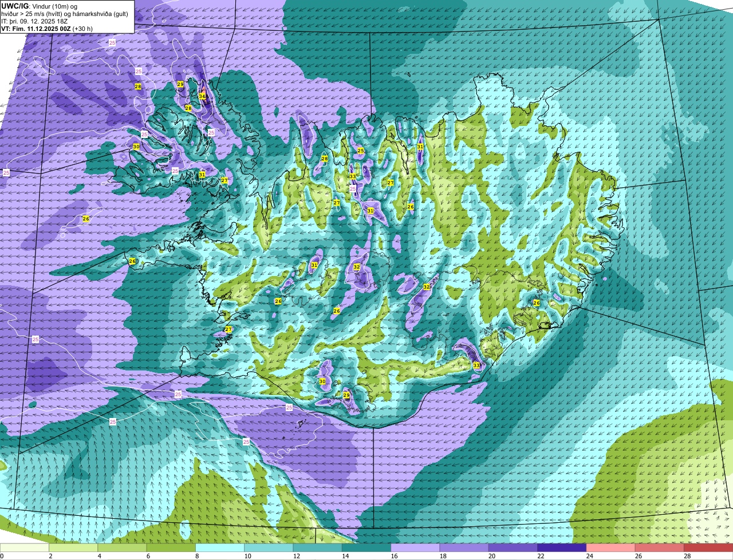Select the 20–22 purple color scale swatch
The width and height of the screenshot is (733, 560).
(513, 548)
